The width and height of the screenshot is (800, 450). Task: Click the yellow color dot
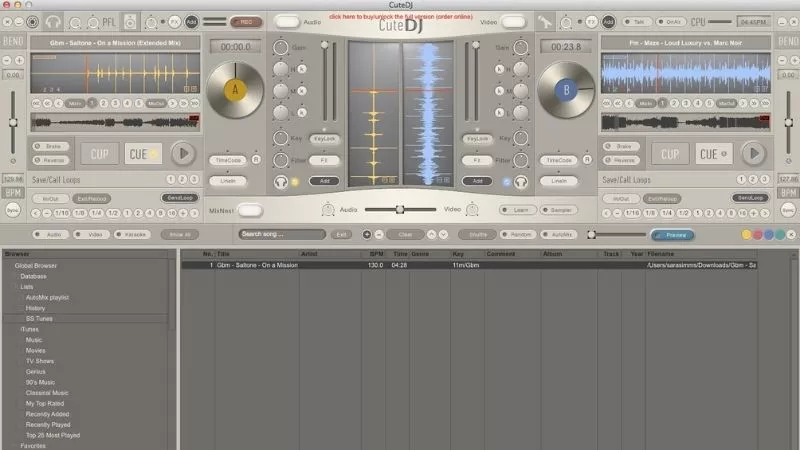pyautogui.click(x=746, y=235)
